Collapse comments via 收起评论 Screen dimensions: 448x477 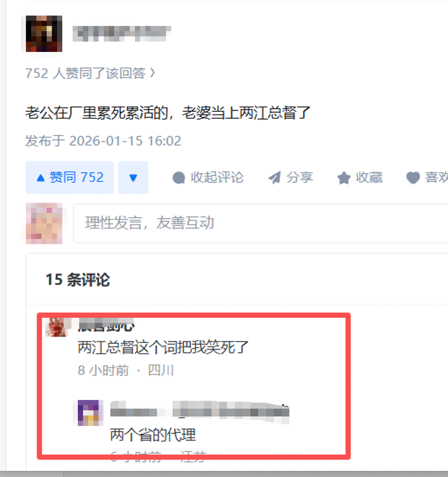[x=208, y=177]
